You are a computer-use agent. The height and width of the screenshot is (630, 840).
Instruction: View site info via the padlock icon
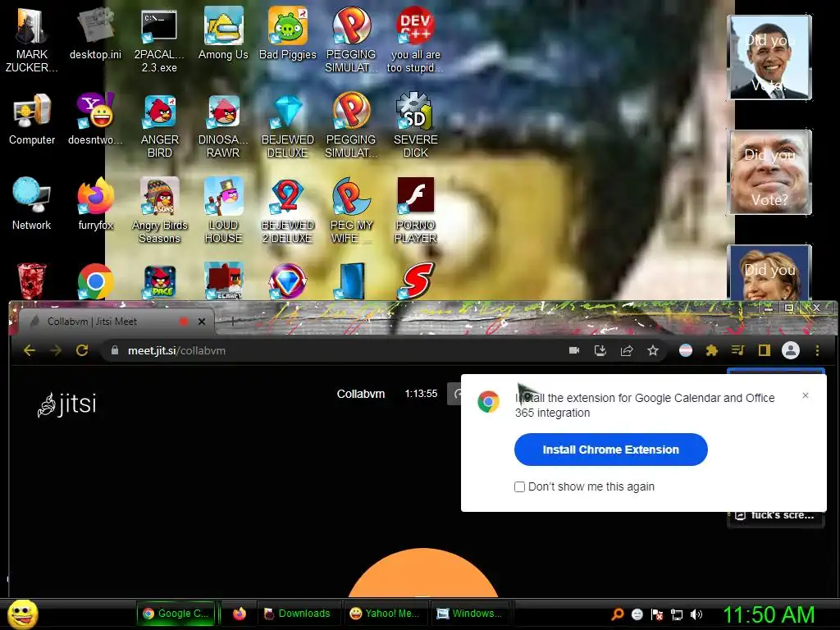[114, 350]
